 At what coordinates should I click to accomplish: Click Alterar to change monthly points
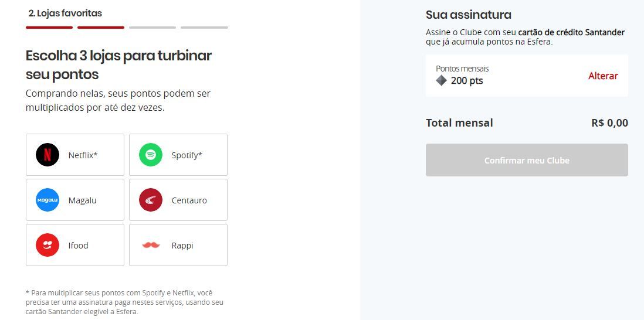coord(603,76)
